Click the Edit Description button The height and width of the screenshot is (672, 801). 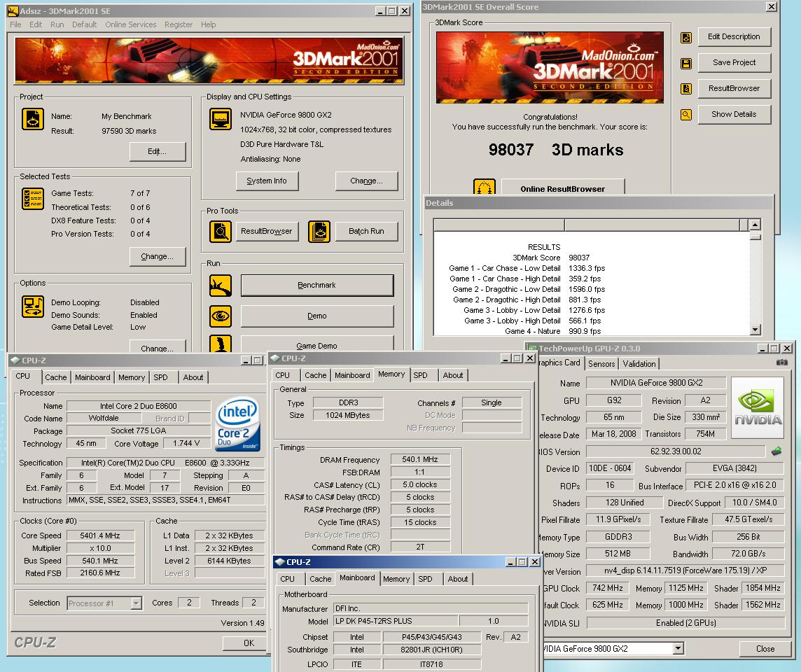pyautogui.click(x=734, y=37)
